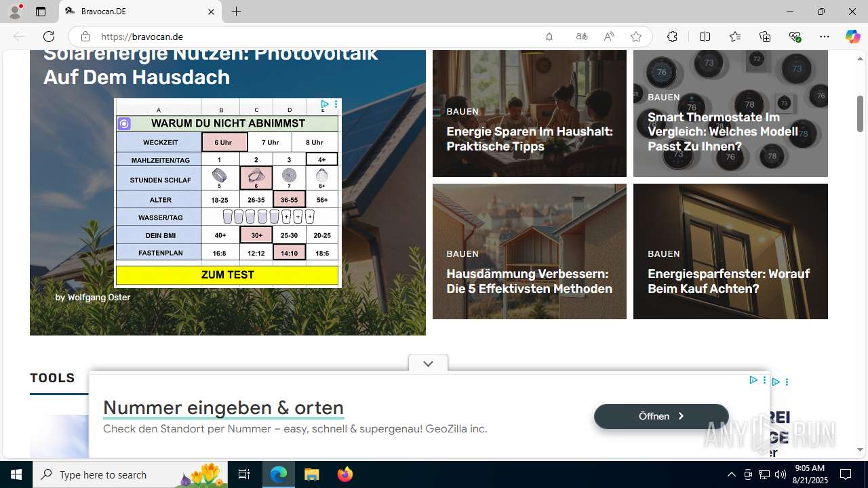Open Energie Sparen Im Haushalt article
The height and width of the screenshot is (488, 868).
529,139
